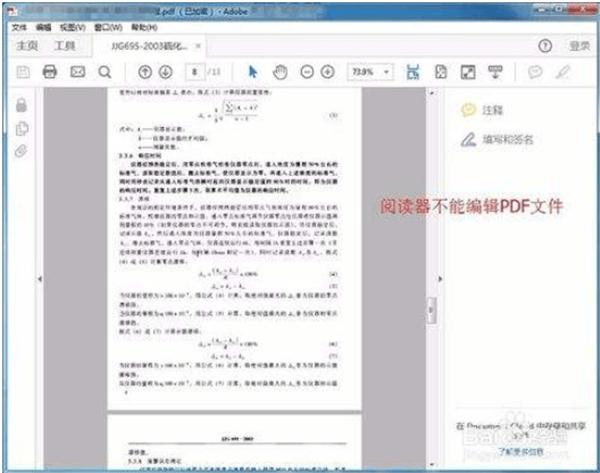Select the highlight pen icon
The image size is (600, 473).
pyautogui.click(x=563, y=72)
